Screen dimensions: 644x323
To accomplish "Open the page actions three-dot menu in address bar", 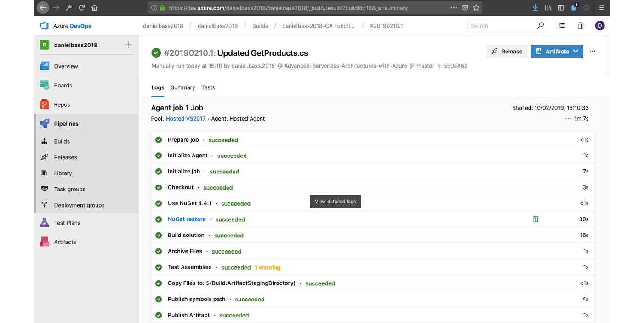I will coord(454,8).
